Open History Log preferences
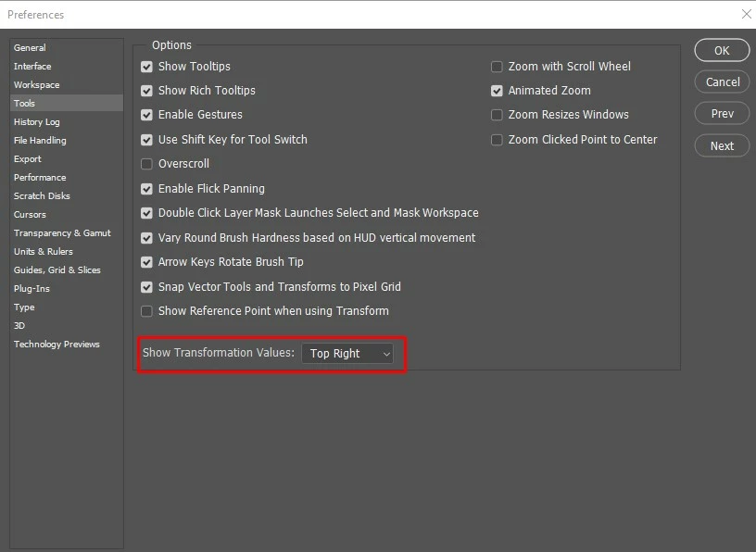Viewport: 756px width, 552px height. pos(67,122)
